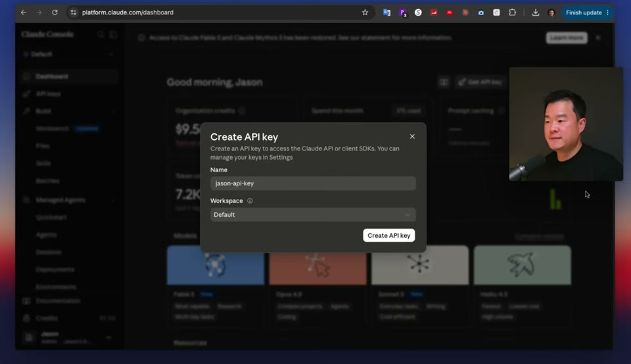Image resolution: width=631 pixels, height=364 pixels.
Task: Open the Workspace dropdown set to Default
Action: (313, 214)
